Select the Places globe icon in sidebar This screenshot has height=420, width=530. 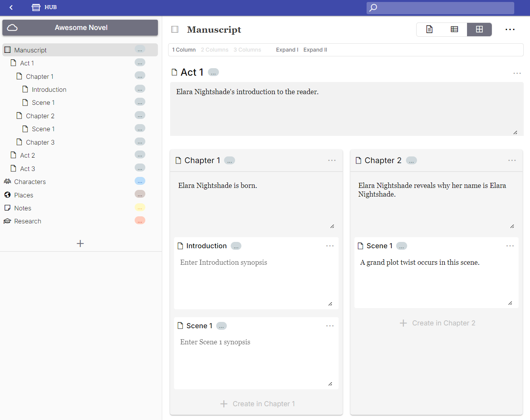7,195
